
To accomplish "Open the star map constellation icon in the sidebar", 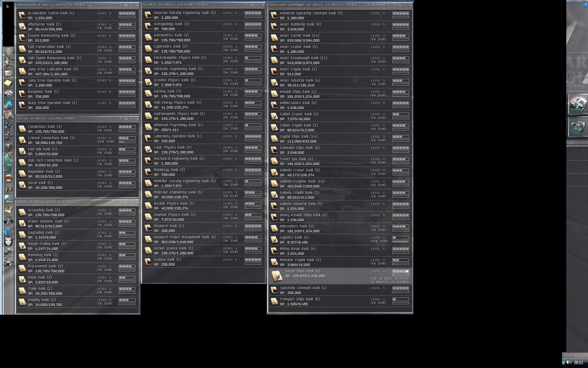I will point(9,125).
